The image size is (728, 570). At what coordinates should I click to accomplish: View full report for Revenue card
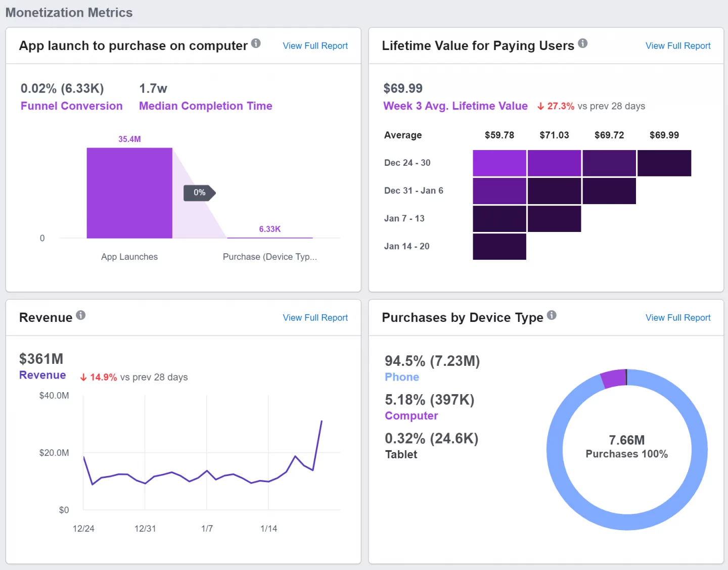pyautogui.click(x=315, y=318)
